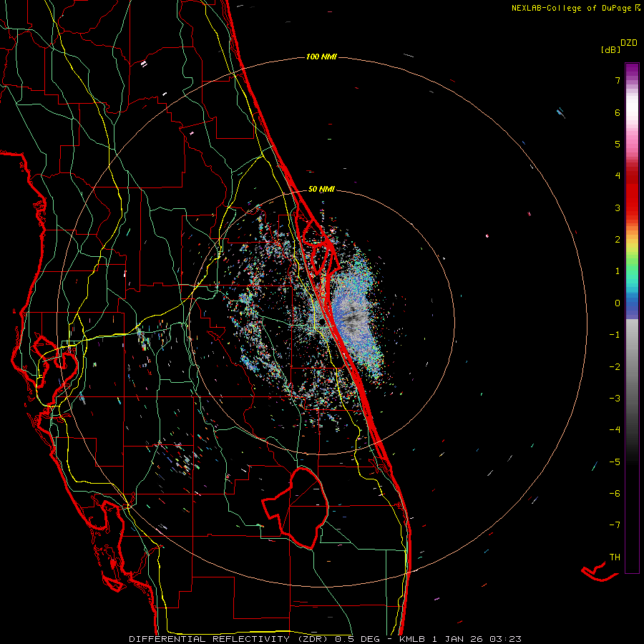The width and height of the screenshot is (644, 644).
Task: Click the -6 value on color scale
Action: coord(615,493)
